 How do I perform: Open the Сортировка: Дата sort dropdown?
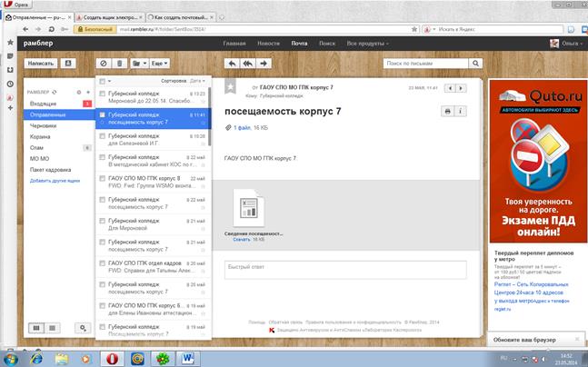pyautogui.click(x=183, y=81)
